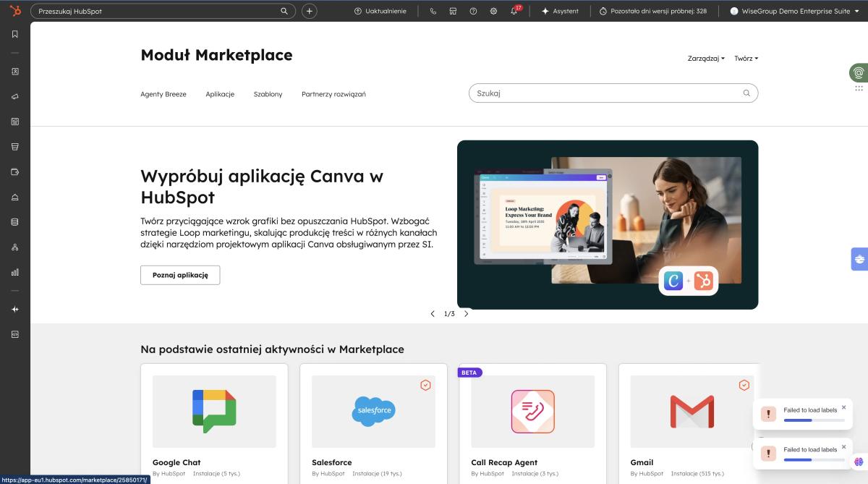Open green chat widget on right edge
The image size is (868, 484).
[859, 72]
